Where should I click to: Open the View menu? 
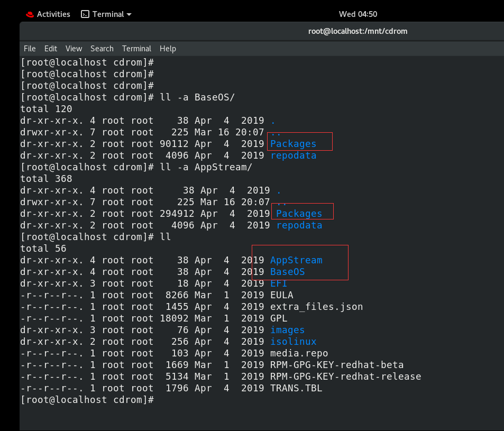coord(74,49)
